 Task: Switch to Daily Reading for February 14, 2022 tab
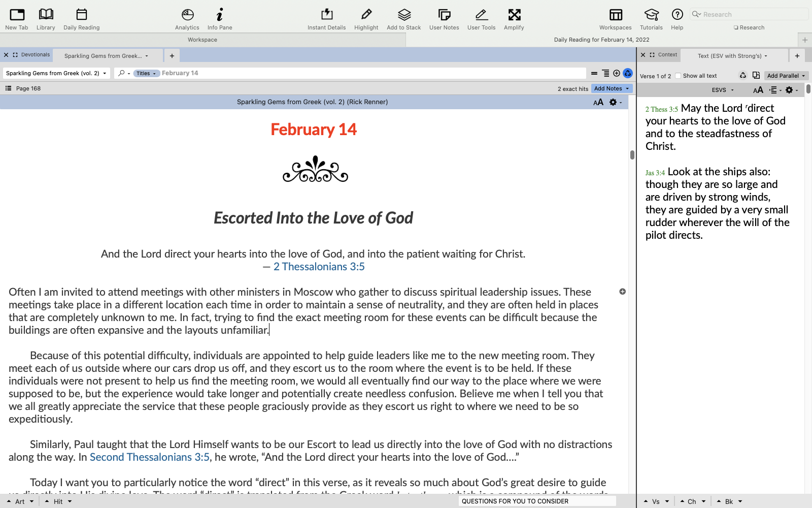[601, 40]
